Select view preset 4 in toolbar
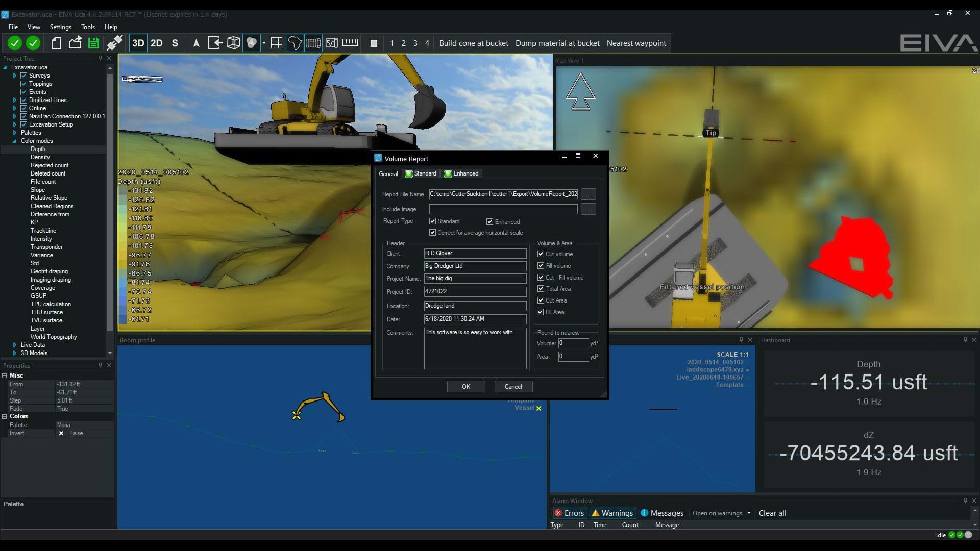The height and width of the screenshot is (551, 980). click(x=427, y=43)
